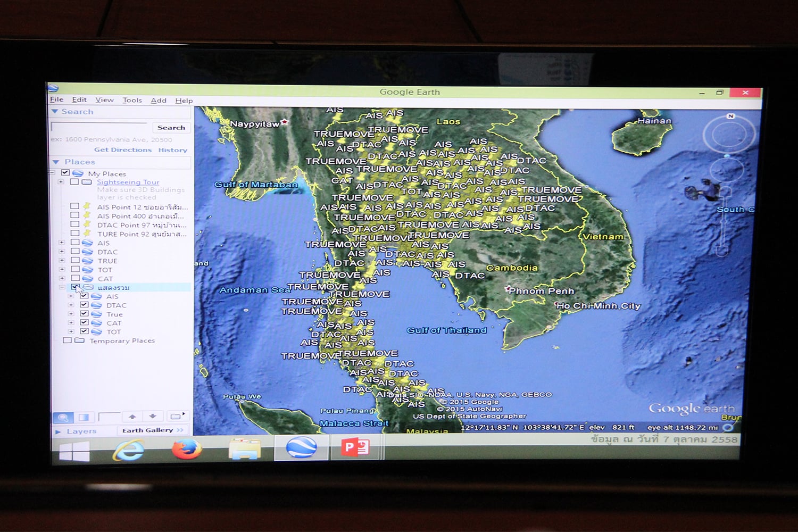The width and height of the screenshot is (798, 532).
Task: Open PowerPoint from the taskbar
Action: point(356,447)
